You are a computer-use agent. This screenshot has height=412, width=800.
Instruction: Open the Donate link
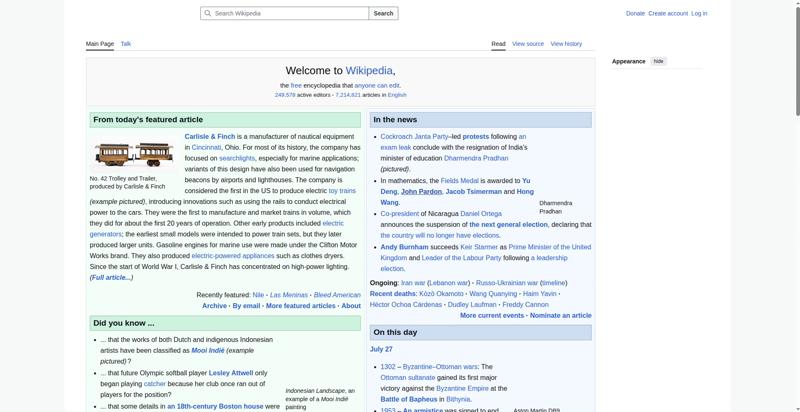point(635,14)
